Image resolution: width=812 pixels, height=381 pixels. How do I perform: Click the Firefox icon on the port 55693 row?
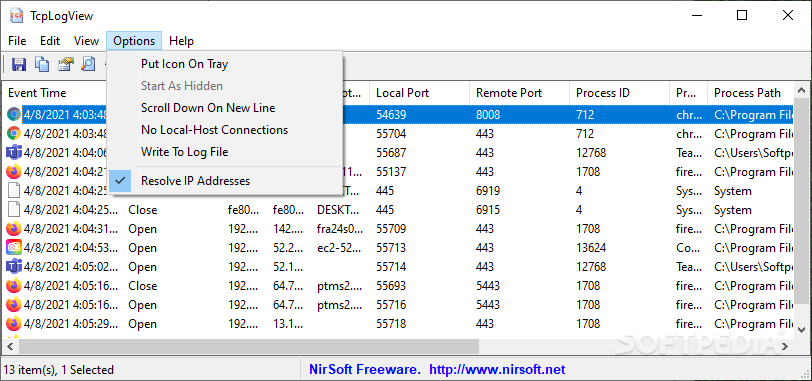[x=14, y=285]
